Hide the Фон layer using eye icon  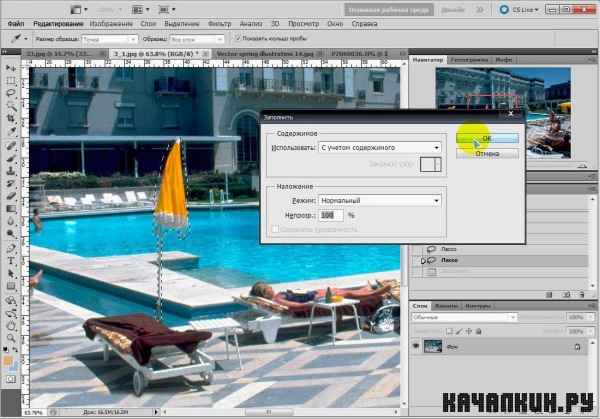pyautogui.click(x=416, y=347)
